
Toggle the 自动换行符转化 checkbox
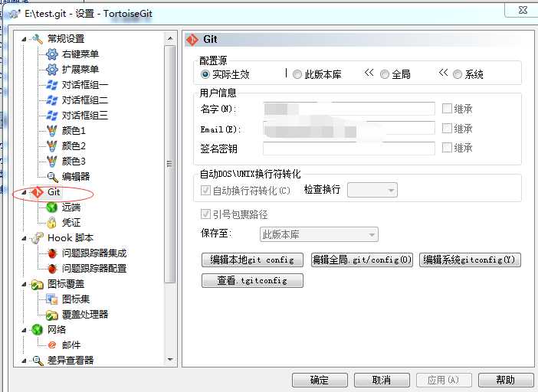[205, 190]
